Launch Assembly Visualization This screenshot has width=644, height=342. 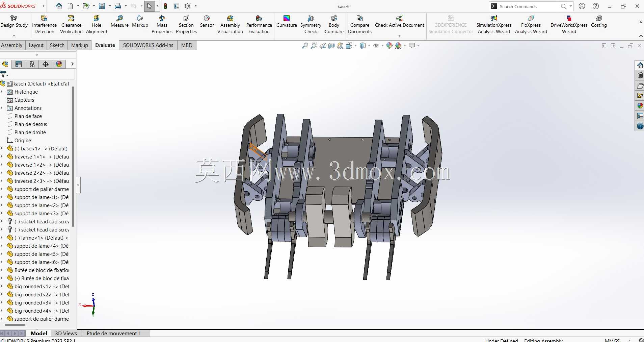pyautogui.click(x=230, y=24)
